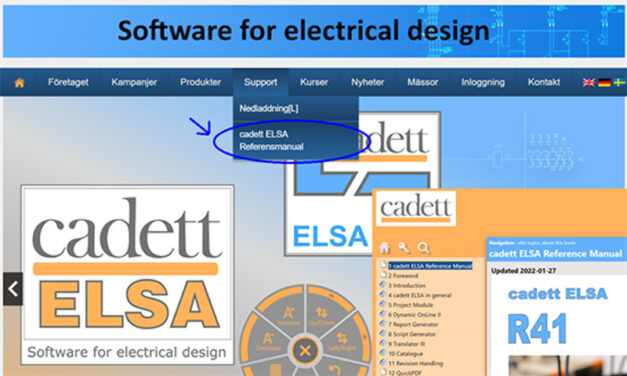The width and height of the screenshot is (627, 376).
Task: Open the '7 Report Generator' chapter
Action: [x=413, y=324]
